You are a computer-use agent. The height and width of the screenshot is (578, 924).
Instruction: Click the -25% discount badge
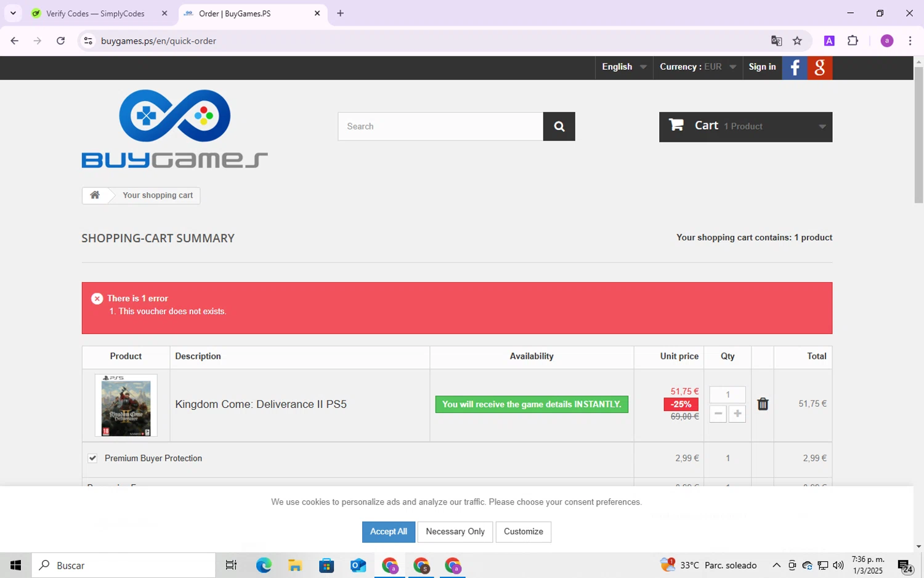coord(681,404)
